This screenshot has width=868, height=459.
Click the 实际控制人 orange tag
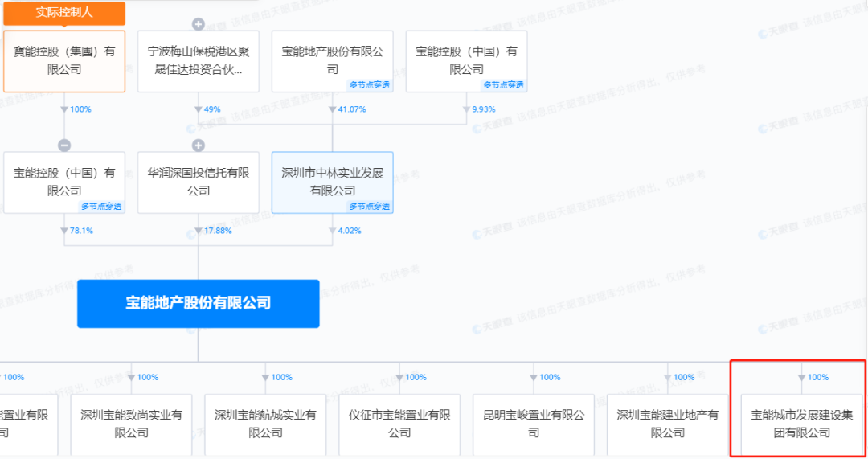click(x=64, y=13)
